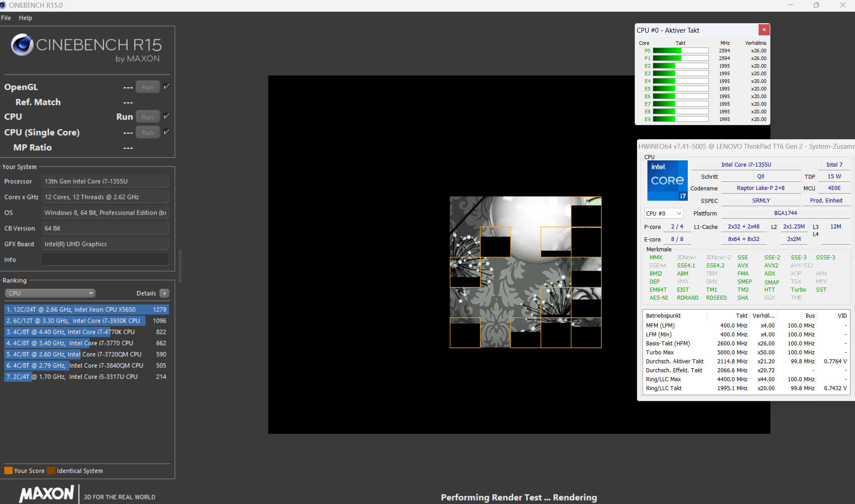Click the Betriebspunkt column header
Viewport: 855px width, 504px height.
pyautogui.click(x=675, y=316)
